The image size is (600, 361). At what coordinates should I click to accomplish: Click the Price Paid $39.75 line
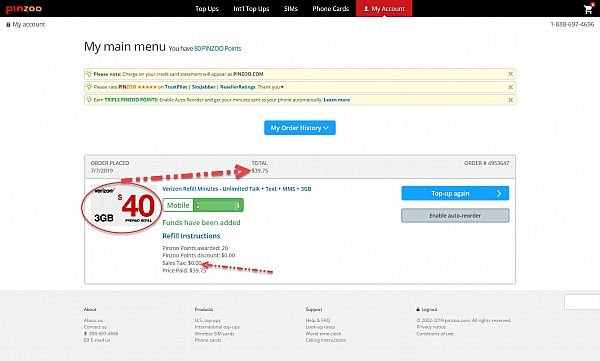pyautogui.click(x=184, y=270)
